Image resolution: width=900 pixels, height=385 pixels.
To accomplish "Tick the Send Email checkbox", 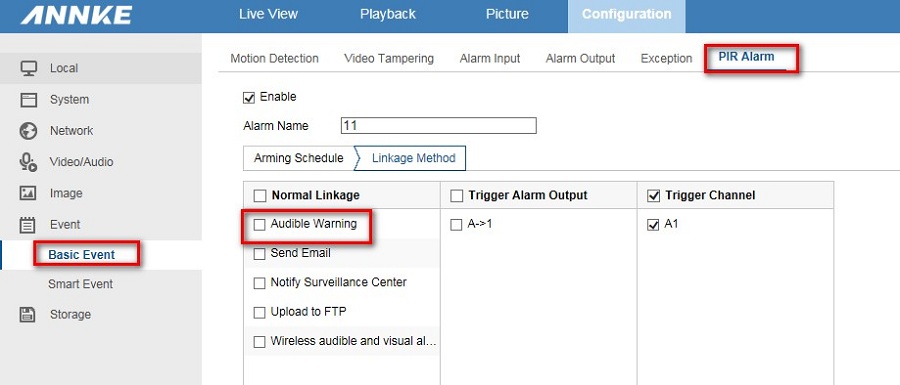I will [259, 254].
